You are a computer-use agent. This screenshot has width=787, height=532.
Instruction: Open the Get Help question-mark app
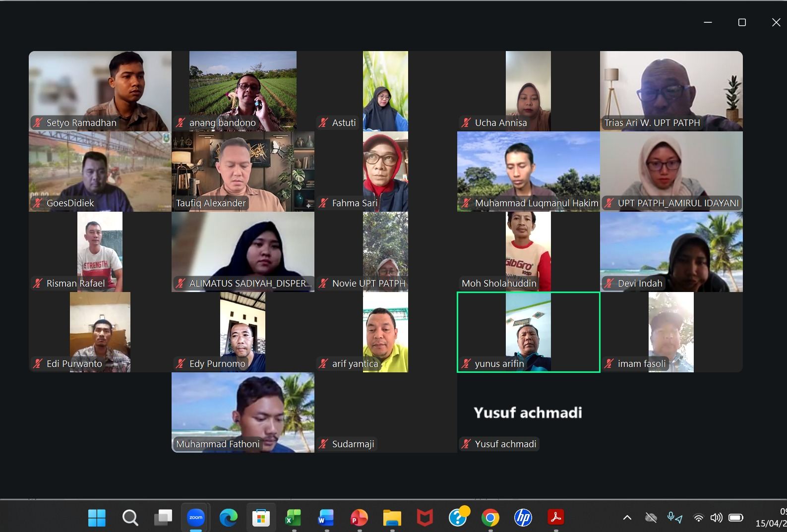[x=458, y=518]
